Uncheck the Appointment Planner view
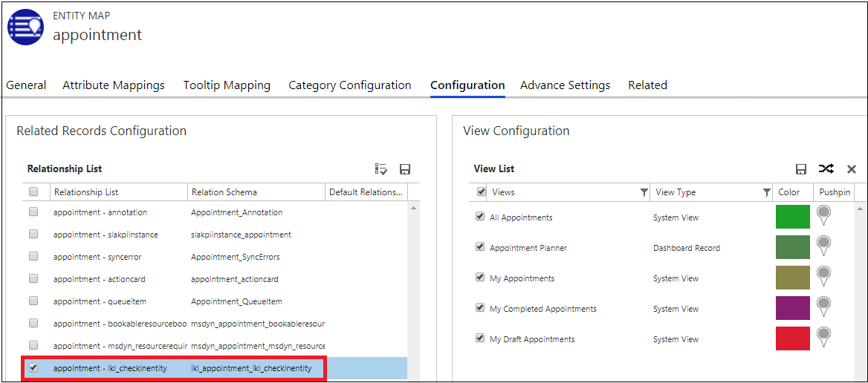 pyautogui.click(x=480, y=247)
